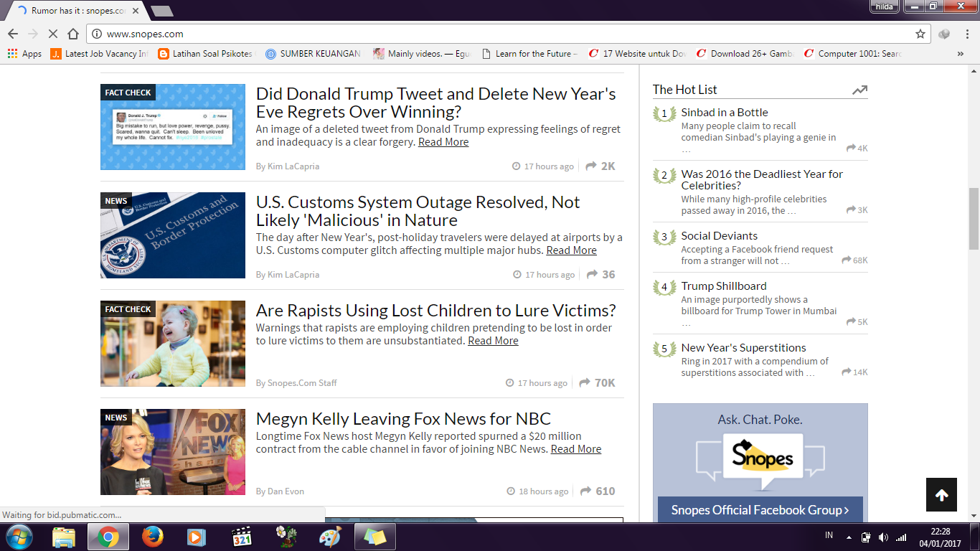The width and height of the screenshot is (980, 551).
Task: Share Sinbad in a Bottle (4K)
Action: coord(857,149)
